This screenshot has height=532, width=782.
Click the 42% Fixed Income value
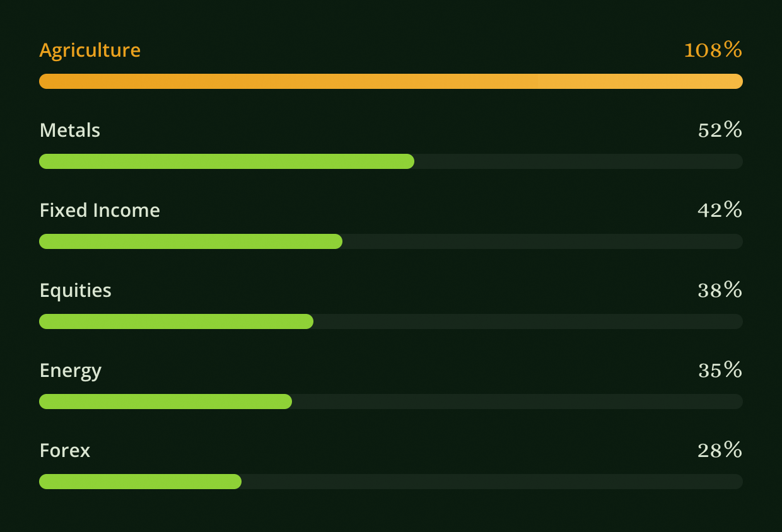click(x=720, y=210)
